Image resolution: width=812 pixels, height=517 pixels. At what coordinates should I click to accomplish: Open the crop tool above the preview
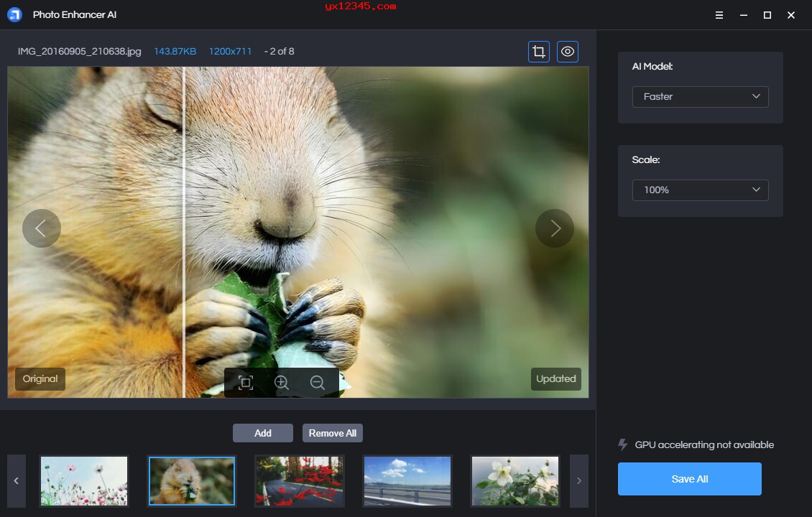click(538, 51)
